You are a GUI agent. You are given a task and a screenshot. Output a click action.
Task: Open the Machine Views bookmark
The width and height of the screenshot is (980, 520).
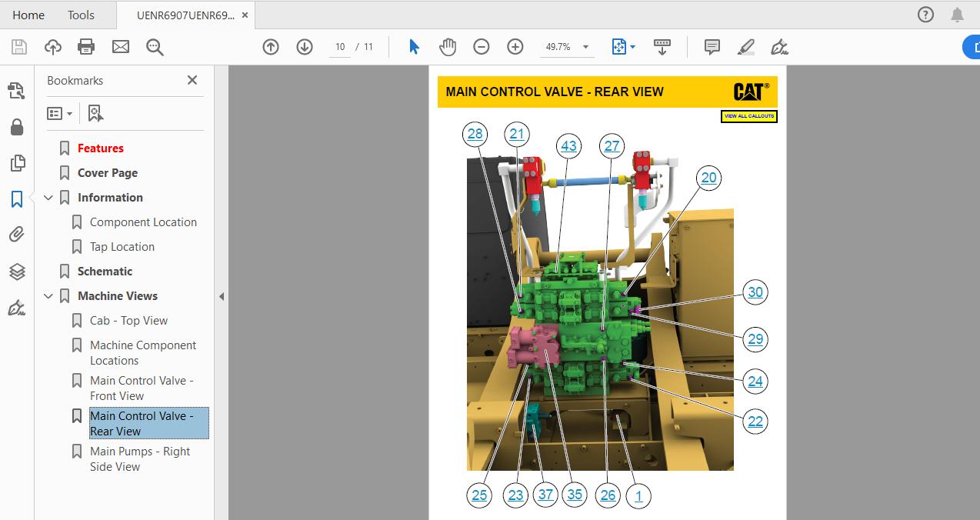118,296
